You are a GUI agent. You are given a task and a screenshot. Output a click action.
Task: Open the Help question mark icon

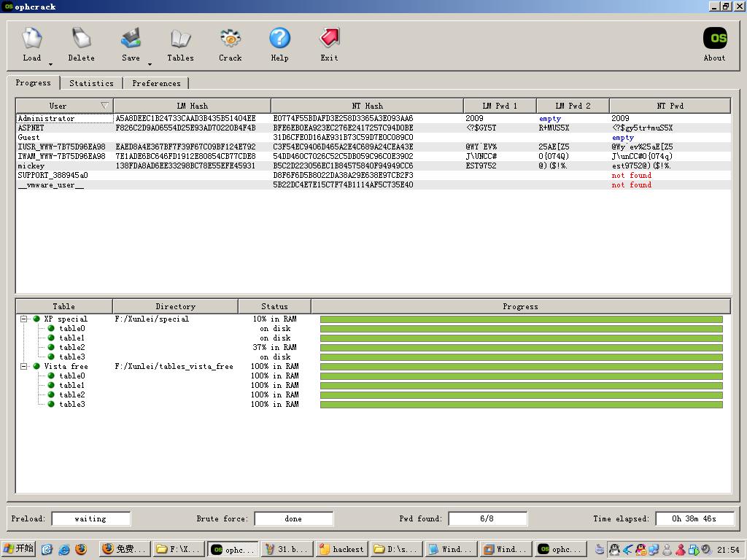(x=279, y=38)
